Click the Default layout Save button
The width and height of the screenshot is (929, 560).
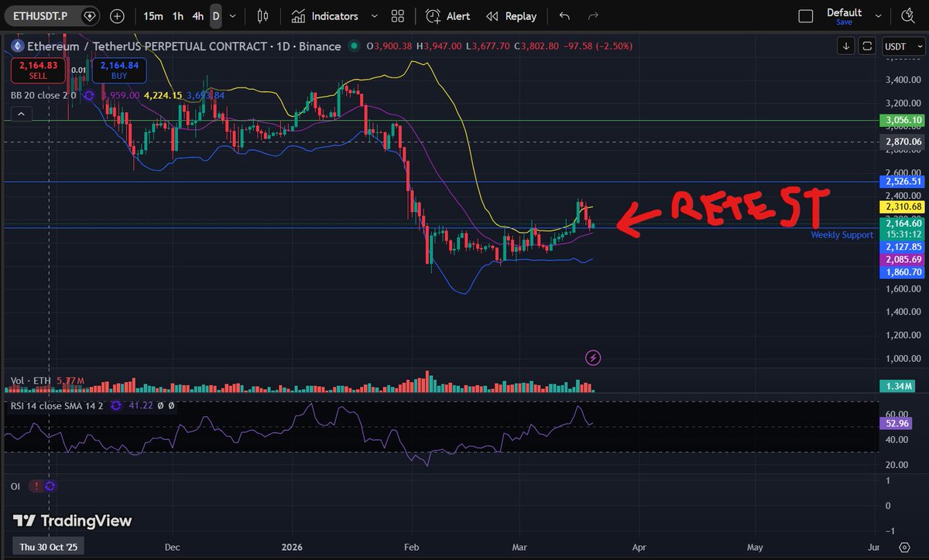tap(844, 22)
